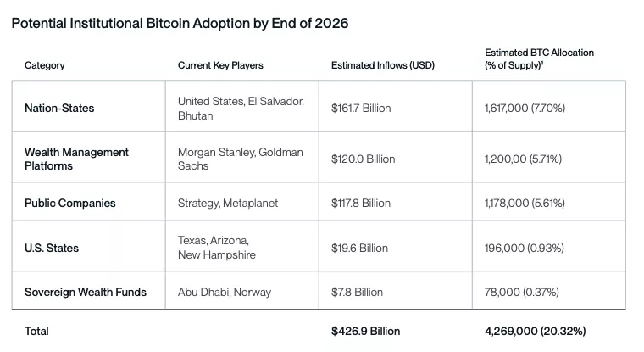The width and height of the screenshot is (644, 352).
Task: Click the Total row label
Action: (37, 331)
